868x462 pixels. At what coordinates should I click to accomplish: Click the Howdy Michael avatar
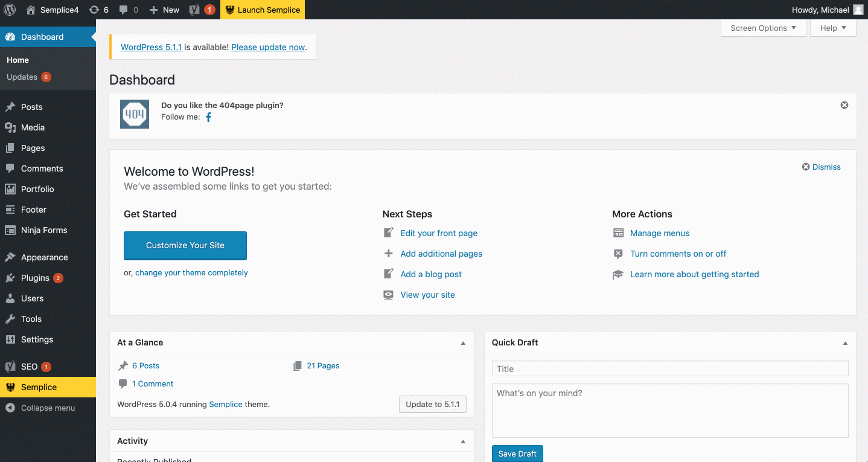pos(857,9)
